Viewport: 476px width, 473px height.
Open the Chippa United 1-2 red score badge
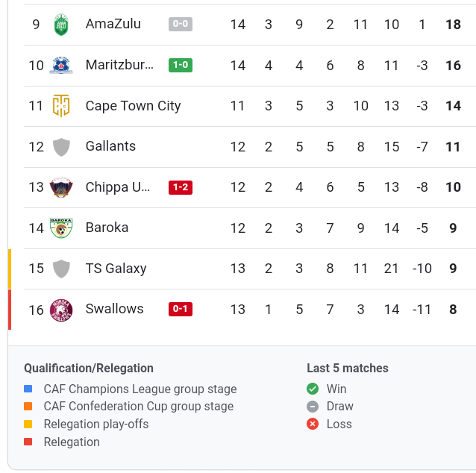[x=181, y=187]
